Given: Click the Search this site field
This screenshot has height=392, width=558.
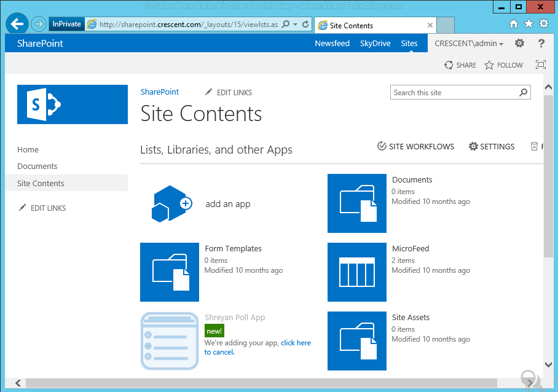Looking at the screenshot, I should coord(454,93).
